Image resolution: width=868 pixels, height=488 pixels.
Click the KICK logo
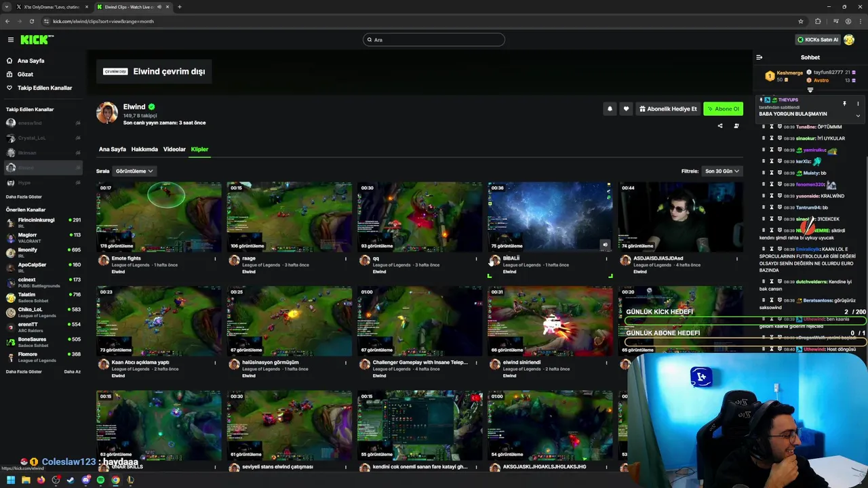tap(37, 40)
